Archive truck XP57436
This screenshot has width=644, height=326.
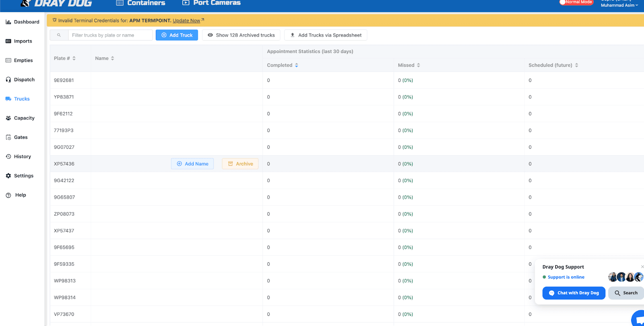point(240,164)
